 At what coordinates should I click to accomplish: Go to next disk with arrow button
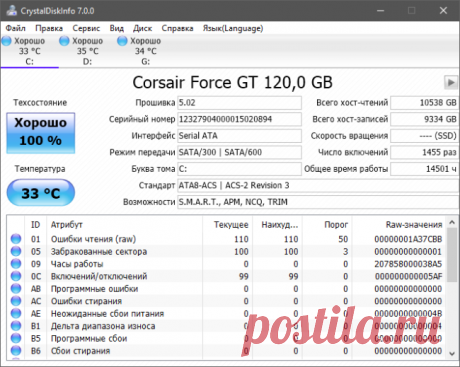click(x=451, y=82)
